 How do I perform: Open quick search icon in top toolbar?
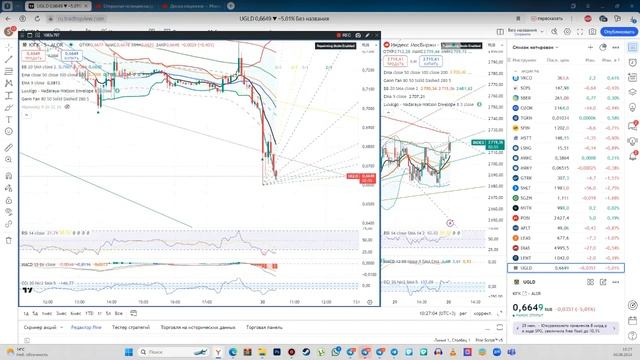[554, 31]
